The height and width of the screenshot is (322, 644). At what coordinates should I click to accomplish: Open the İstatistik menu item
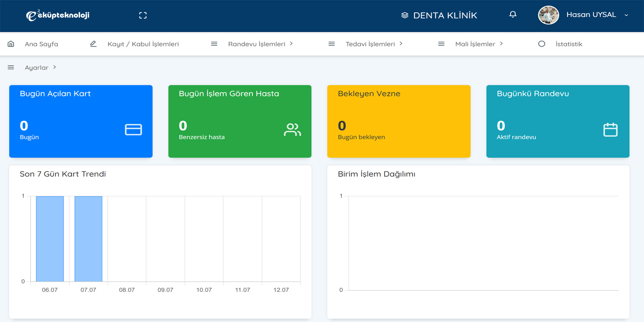(569, 44)
